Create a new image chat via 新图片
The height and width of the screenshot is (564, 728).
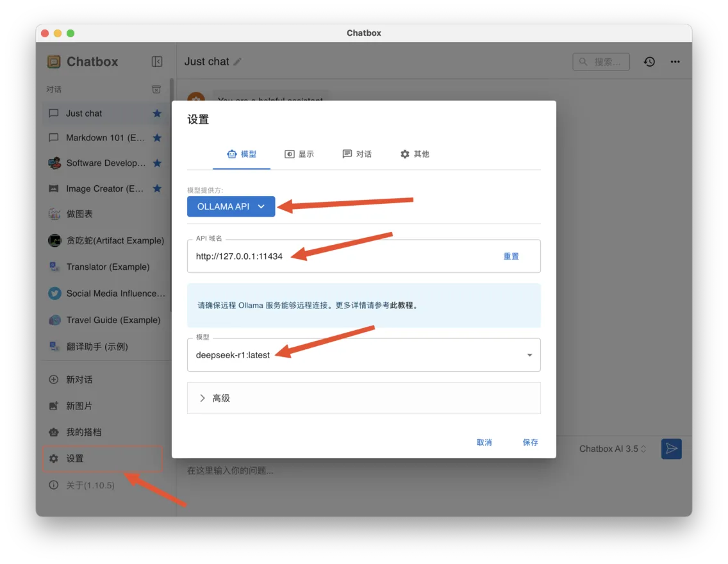79,406
